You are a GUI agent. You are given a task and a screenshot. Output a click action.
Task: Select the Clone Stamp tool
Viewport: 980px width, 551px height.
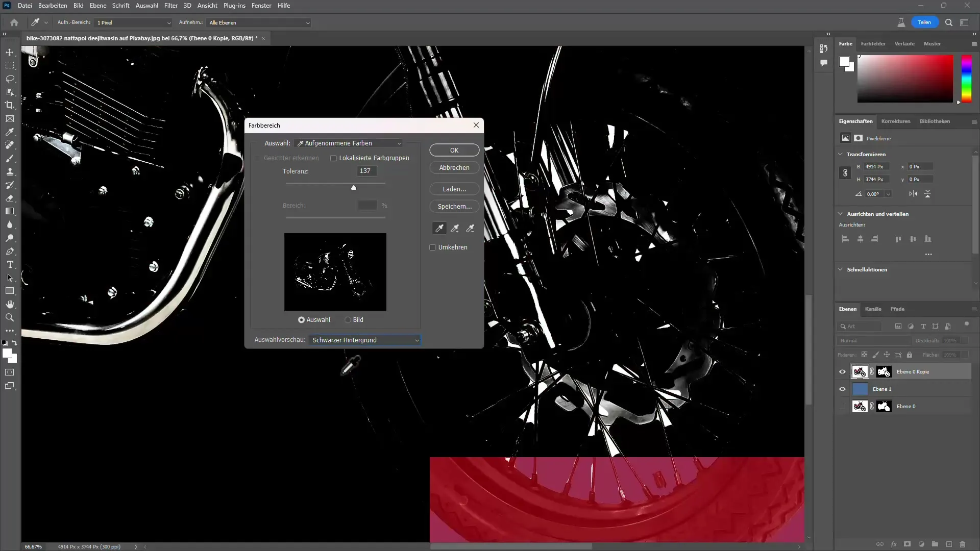[x=10, y=171]
